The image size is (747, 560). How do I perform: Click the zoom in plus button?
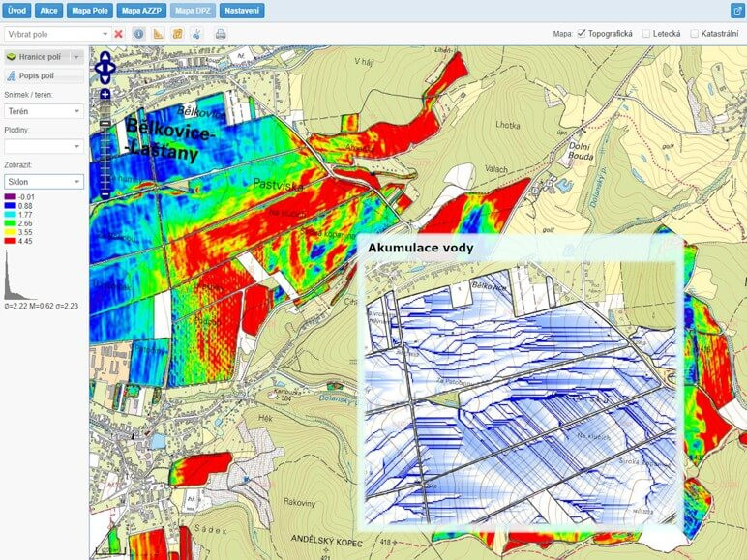pyautogui.click(x=105, y=94)
